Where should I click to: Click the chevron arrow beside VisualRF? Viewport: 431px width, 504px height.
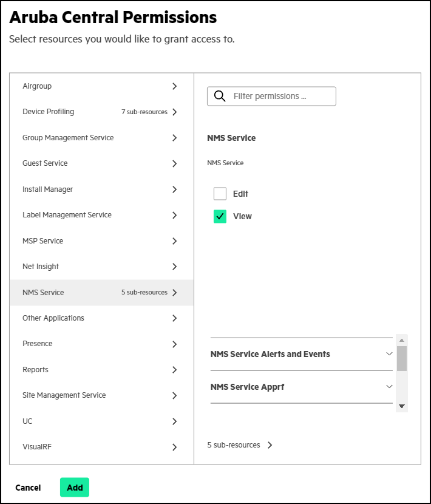click(x=175, y=447)
